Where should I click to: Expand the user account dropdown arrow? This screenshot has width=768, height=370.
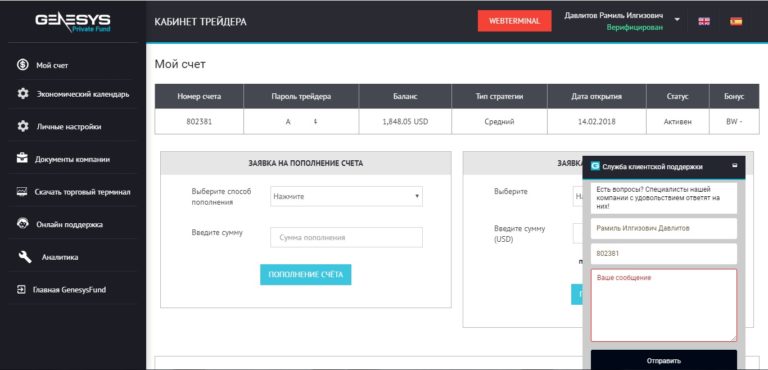point(677,20)
